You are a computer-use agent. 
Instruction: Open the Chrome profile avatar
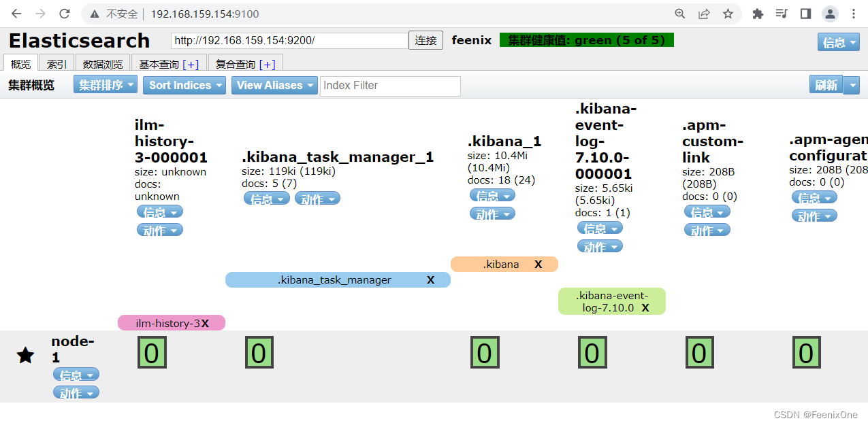(x=830, y=14)
